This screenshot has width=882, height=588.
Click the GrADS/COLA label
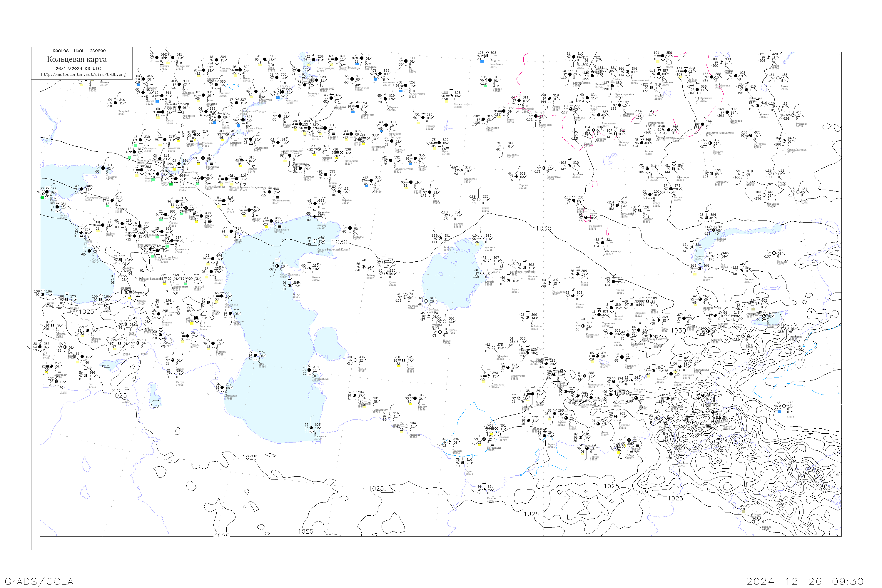pos(39,582)
